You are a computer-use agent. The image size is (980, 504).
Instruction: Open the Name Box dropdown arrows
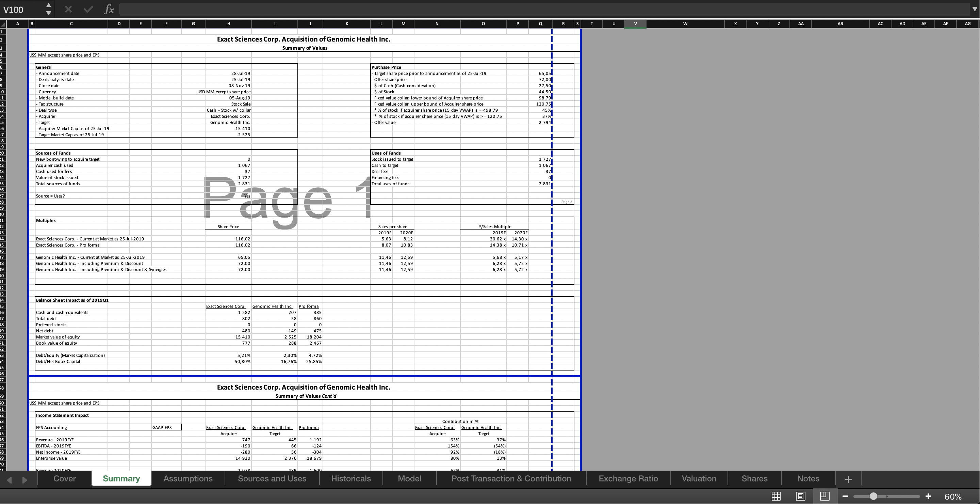pyautogui.click(x=48, y=9)
